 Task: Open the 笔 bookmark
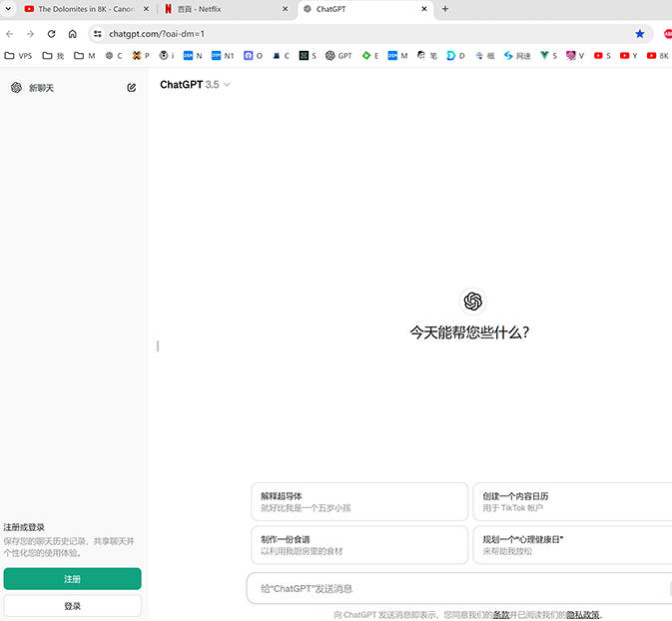click(427, 56)
